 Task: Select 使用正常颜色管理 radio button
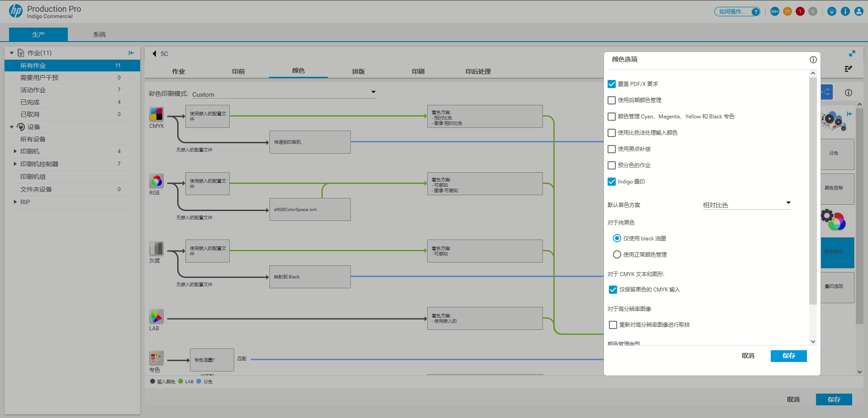point(617,254)
